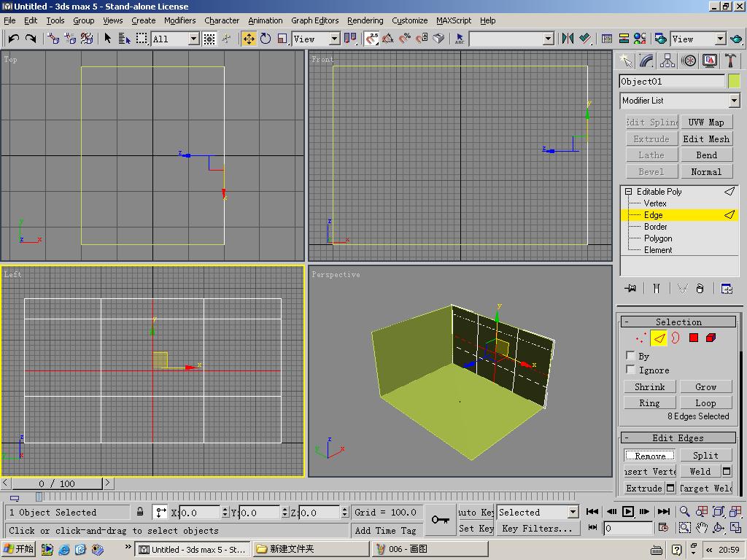Enable the By Vertex checkbox
Viewport: 747px width, 560px height.
point(631,355)
